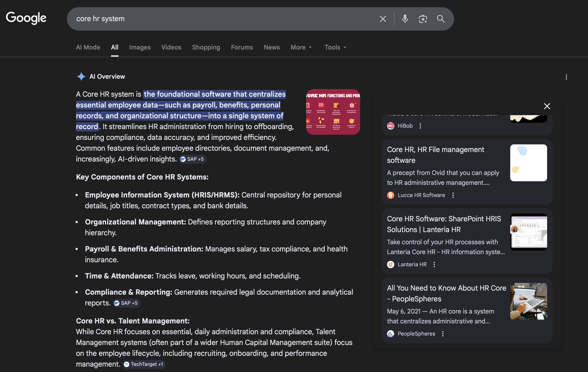Switch to the Images tab
This screenshot has height=372, width=588.
(140, 47)
